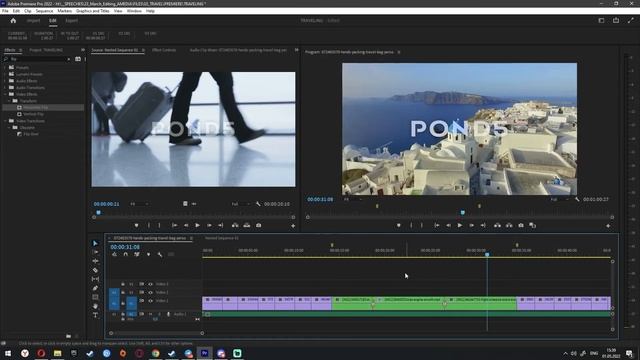Switch to Effect Controls tab
640x360 pixels.
coord(164,50)
